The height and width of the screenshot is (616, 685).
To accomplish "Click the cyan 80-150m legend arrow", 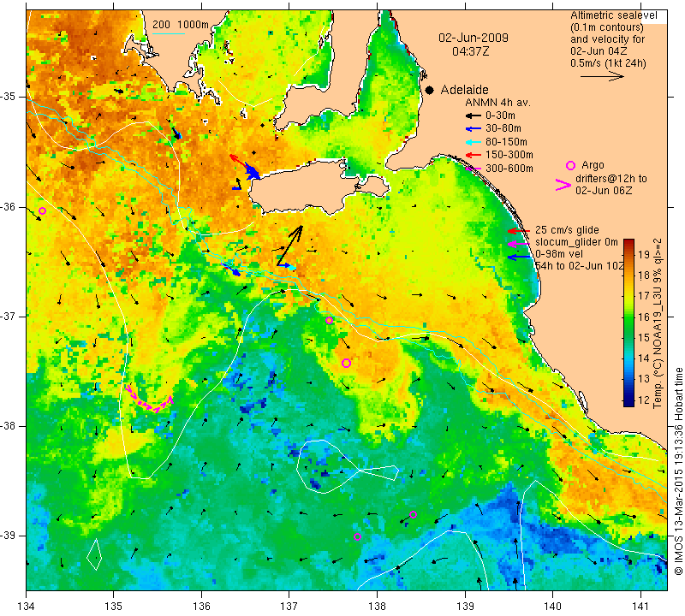I will pos(473,142).
